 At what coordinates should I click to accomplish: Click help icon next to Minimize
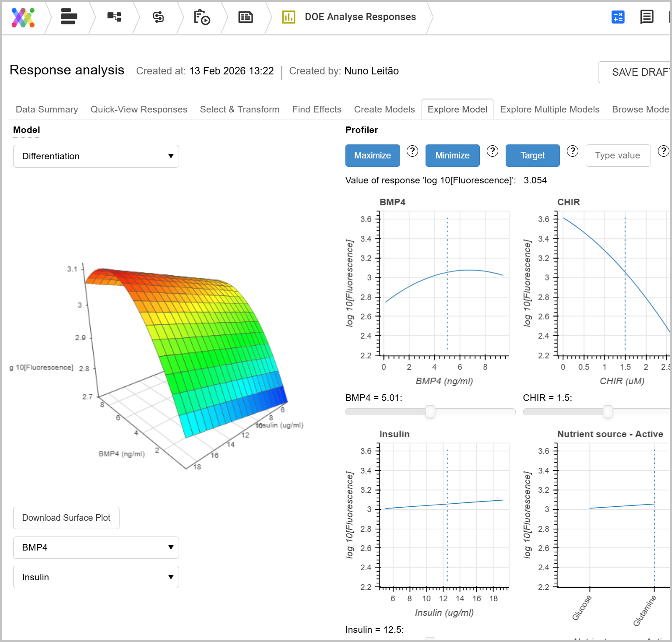coord(493,151)
